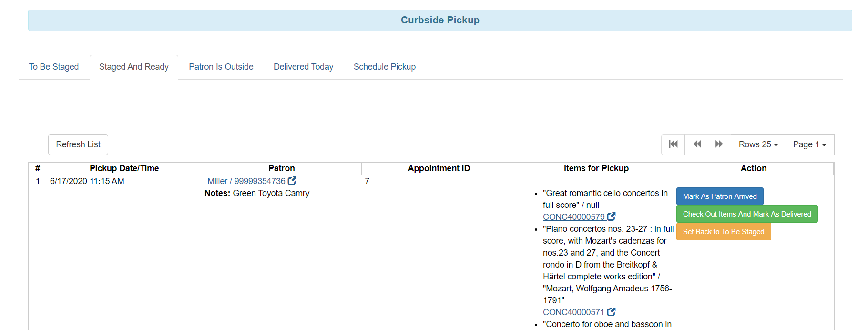This screenshot has width=868, height=330.
Task: Click the Refresh List button
Action: (78, 144)
